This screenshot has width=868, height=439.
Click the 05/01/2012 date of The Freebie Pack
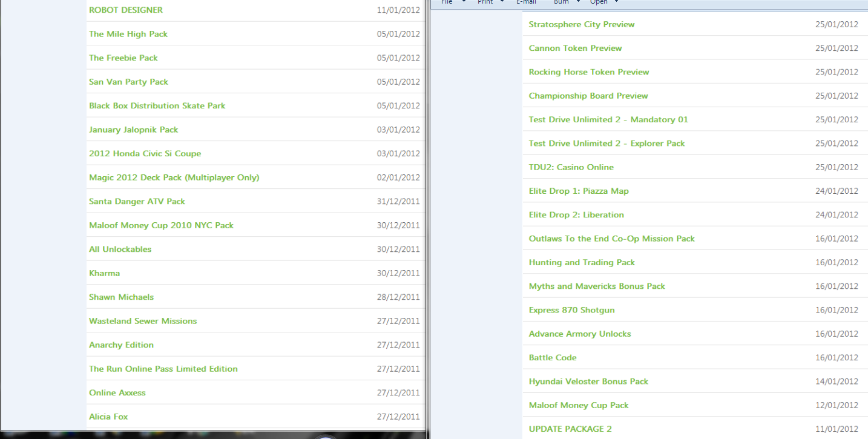398,58
